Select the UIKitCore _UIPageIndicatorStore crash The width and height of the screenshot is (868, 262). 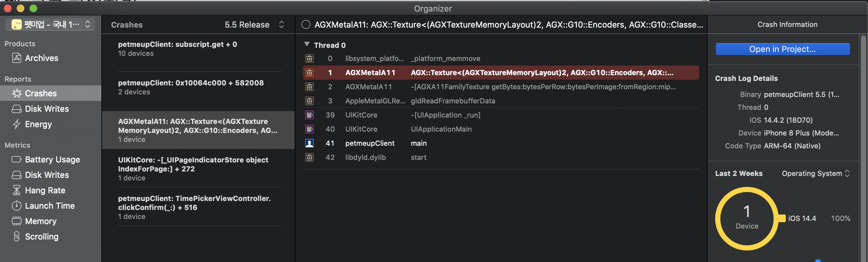click(198, 169)
